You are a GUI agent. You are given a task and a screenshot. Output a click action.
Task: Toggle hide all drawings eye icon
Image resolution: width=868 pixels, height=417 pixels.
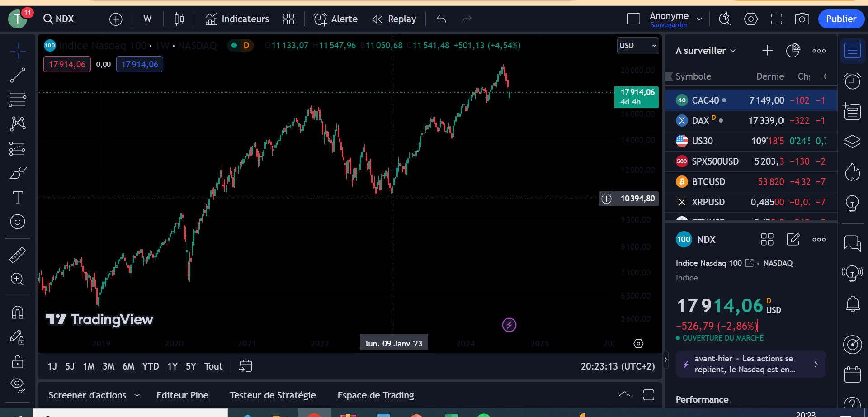pos(18,385)
